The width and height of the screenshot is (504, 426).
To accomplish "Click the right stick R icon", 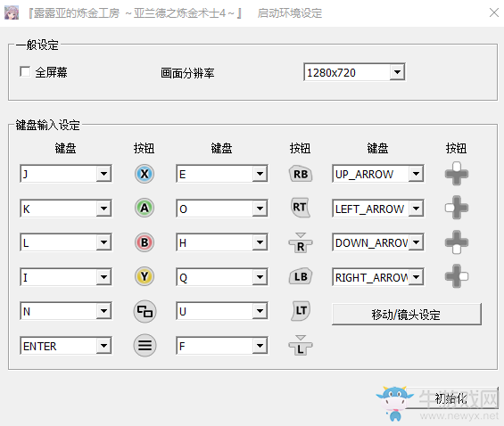I will click(301, 243).
